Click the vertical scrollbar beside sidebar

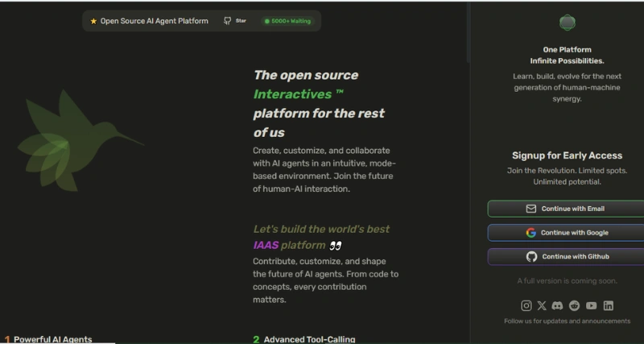[469, 32]
